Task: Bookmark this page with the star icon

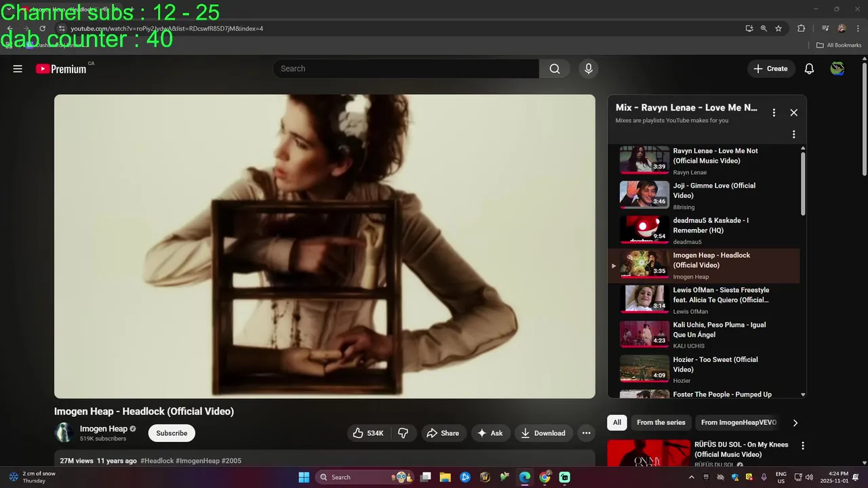Action: [778, 28]
